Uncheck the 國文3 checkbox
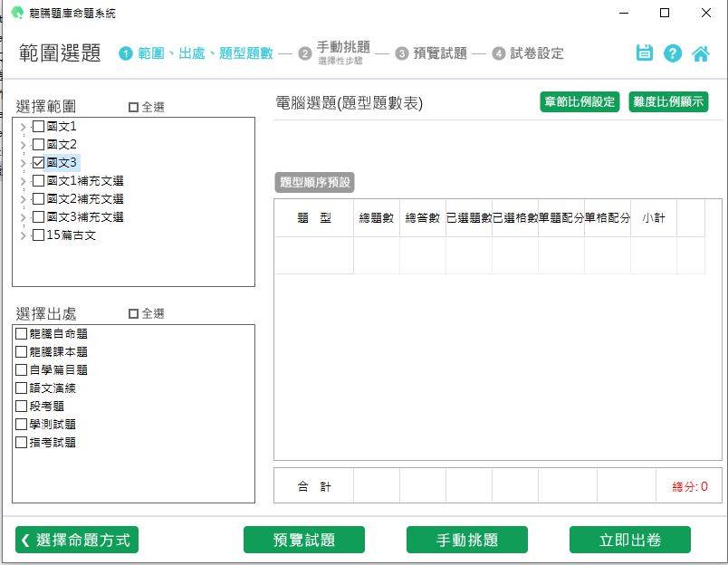728x565 pixels. 39,162
